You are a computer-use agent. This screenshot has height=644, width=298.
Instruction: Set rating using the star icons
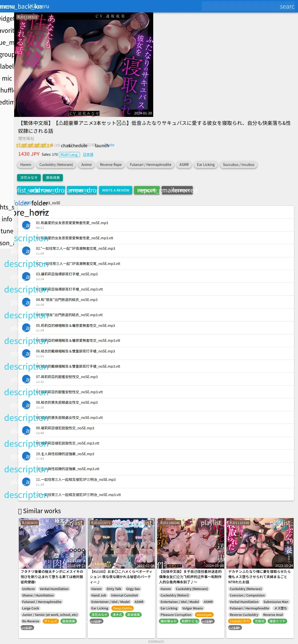tap(34, 145)
